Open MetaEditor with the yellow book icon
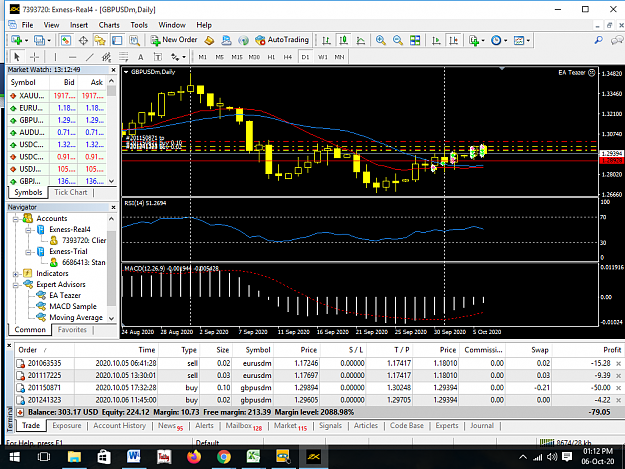The height and width of the screenshot is (469, 625). coord(209,40)
